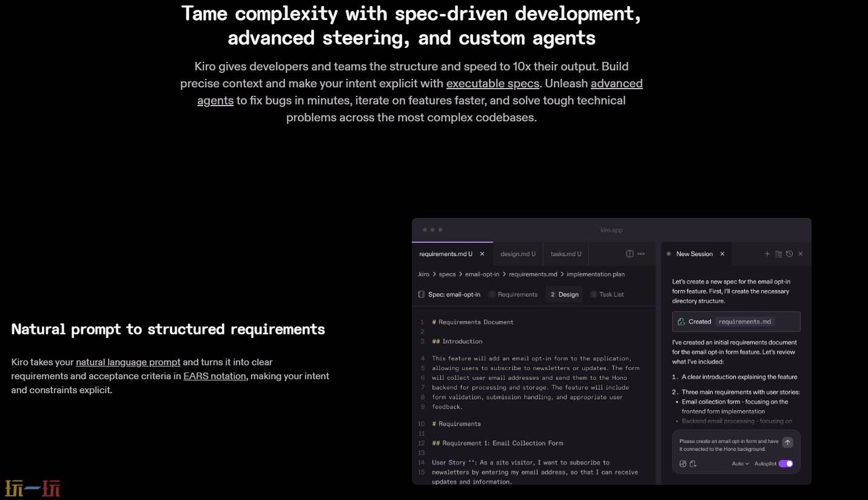The width and height of the screenshot is (868, 500).
Task: Click the split editor layout icon
Action: (630, 254)
